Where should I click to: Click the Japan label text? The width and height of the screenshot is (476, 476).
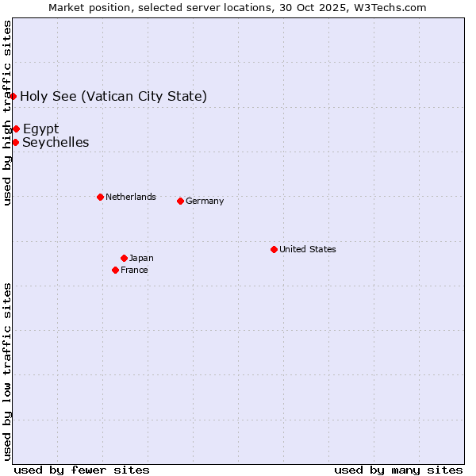point(141,258)
